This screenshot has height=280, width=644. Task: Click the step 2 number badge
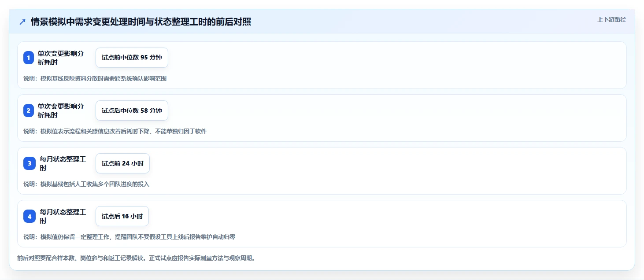[29, 111]
